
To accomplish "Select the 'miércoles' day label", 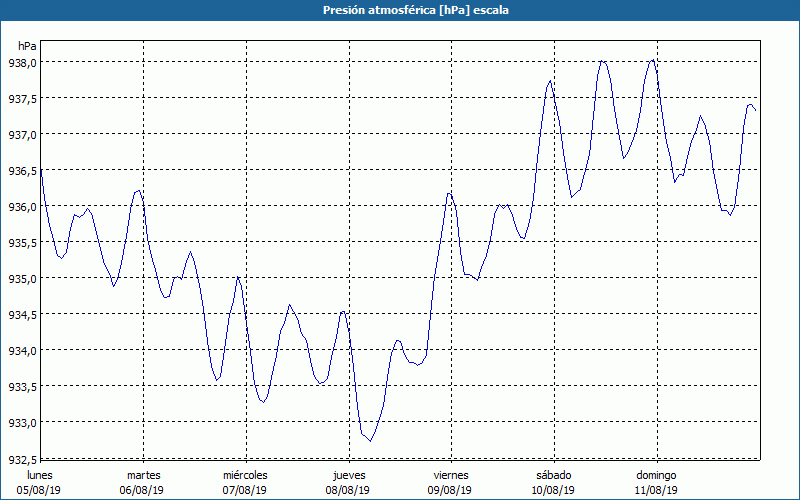I will 245,475.
